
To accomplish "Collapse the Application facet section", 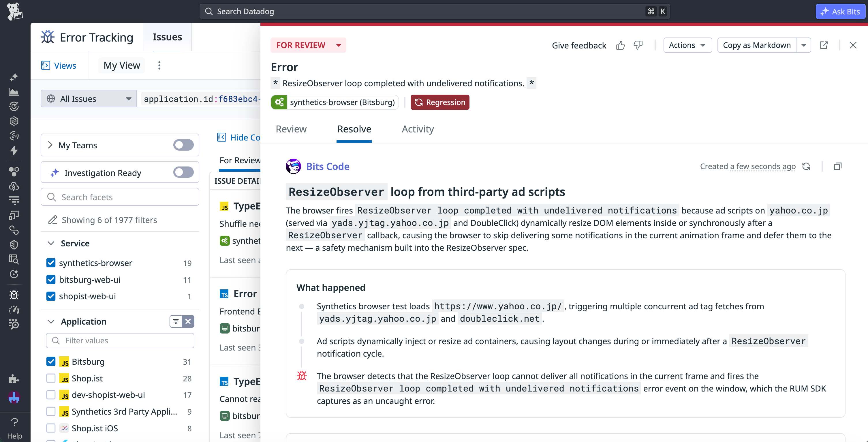I will [x=51, y=322].
